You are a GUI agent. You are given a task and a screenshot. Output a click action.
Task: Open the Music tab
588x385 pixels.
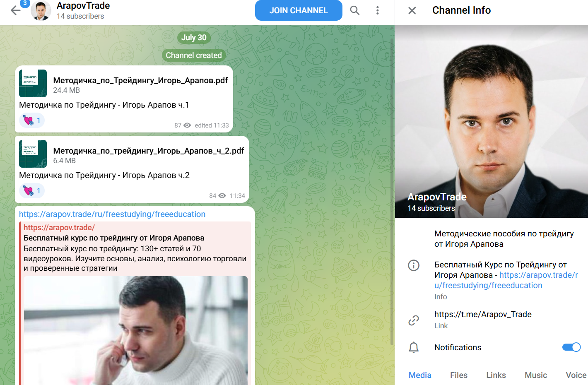point(535,375)
